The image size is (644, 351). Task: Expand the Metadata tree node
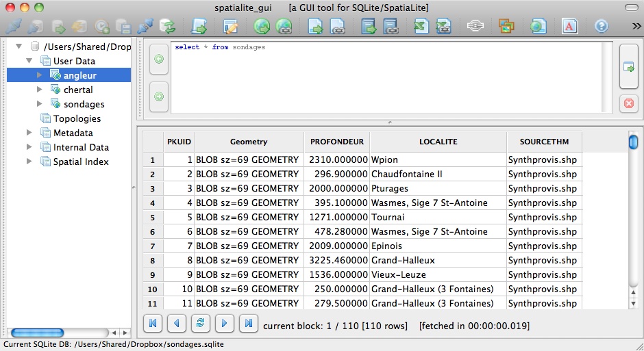(29, 133)
